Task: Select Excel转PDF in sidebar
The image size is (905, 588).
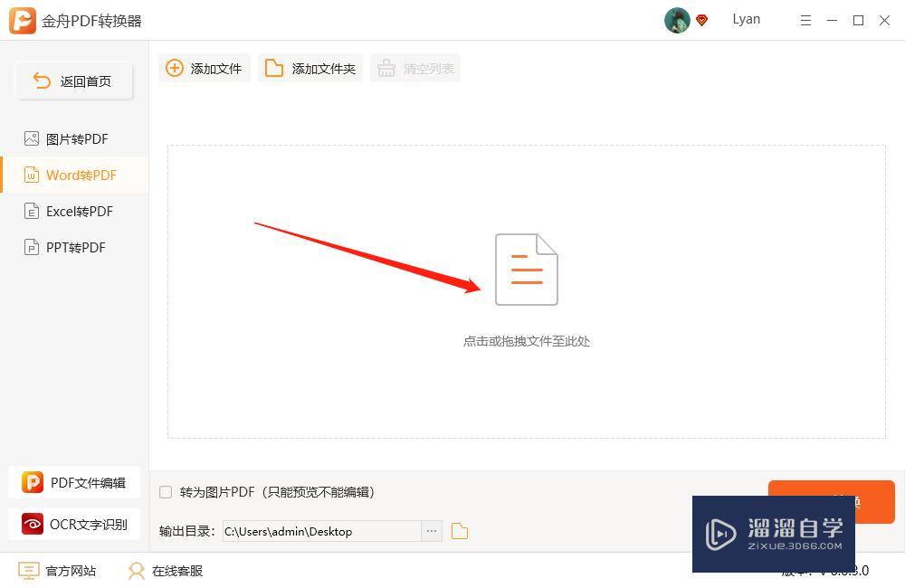Action: pyautogui.click(x=74, y=211)
